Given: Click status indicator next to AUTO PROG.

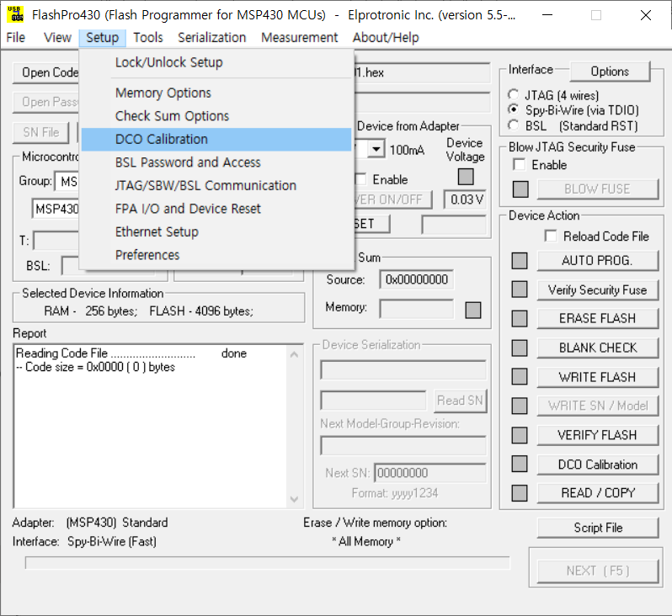Looking at the screenshot, I should point(520,260).
